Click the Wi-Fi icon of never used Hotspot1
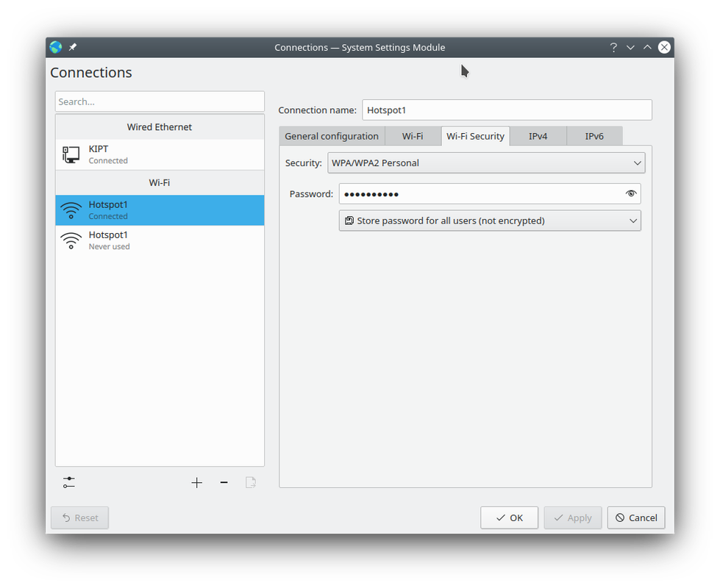 71,240
